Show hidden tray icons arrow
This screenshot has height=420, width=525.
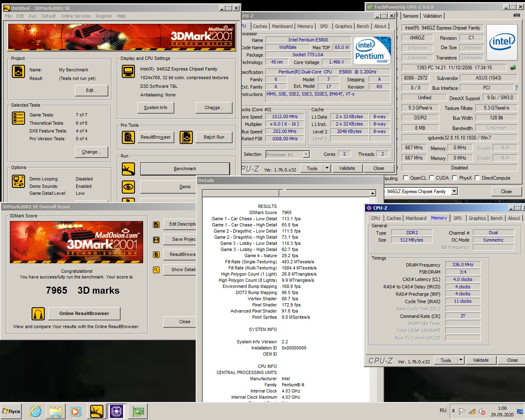(x=453, y=411)
